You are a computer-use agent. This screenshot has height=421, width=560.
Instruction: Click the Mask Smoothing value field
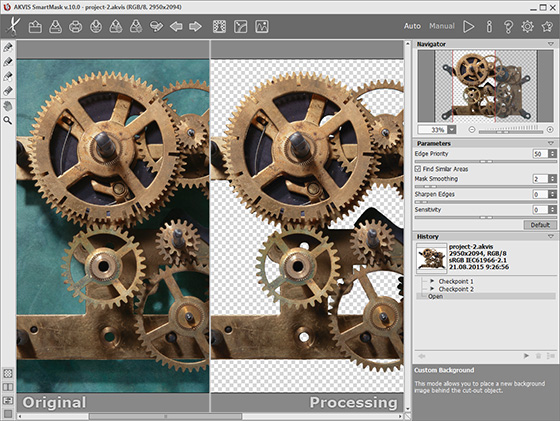tap(540, 179)
